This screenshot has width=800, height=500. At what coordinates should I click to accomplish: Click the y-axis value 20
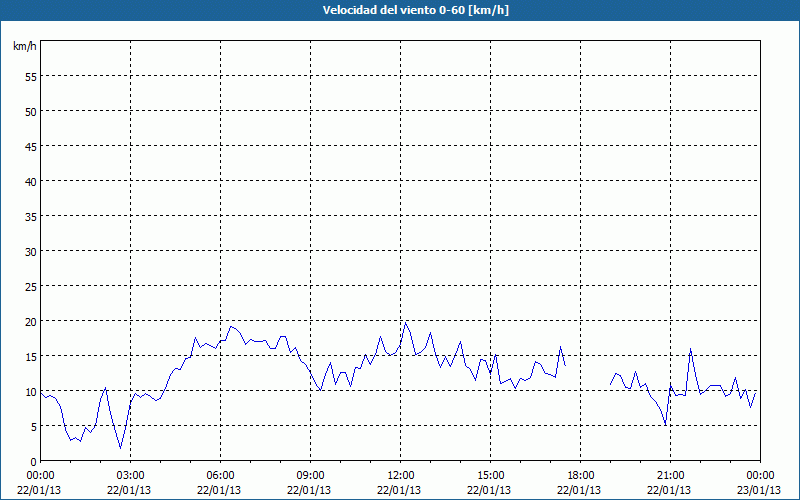click(x=31, y=321)
